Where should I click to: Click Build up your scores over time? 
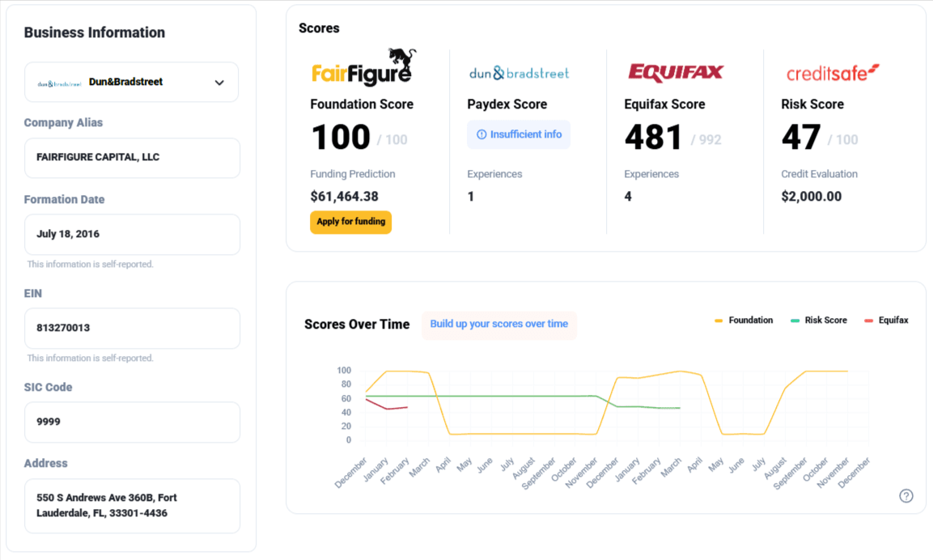point(498,325)
